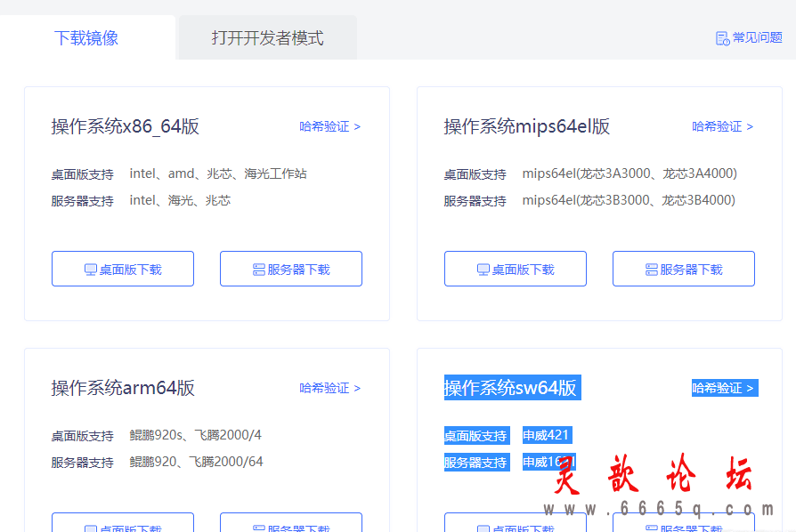Click text 鲲鹏920、飞腾2000/64
796x532 pixels.
coord(196,462)
